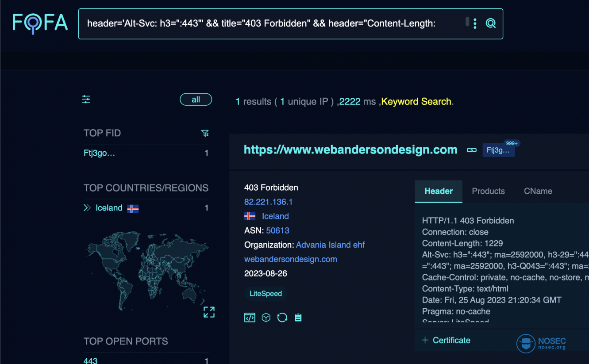Open https://www.webandersondesign.com result link
Image resolution: width=589 pixels, height=364 pixels.
coord(350,149)
